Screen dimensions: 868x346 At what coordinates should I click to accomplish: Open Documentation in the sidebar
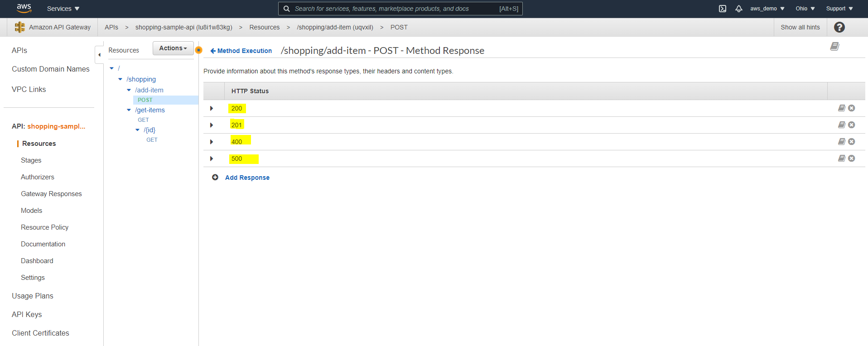(x=43, y=244)
